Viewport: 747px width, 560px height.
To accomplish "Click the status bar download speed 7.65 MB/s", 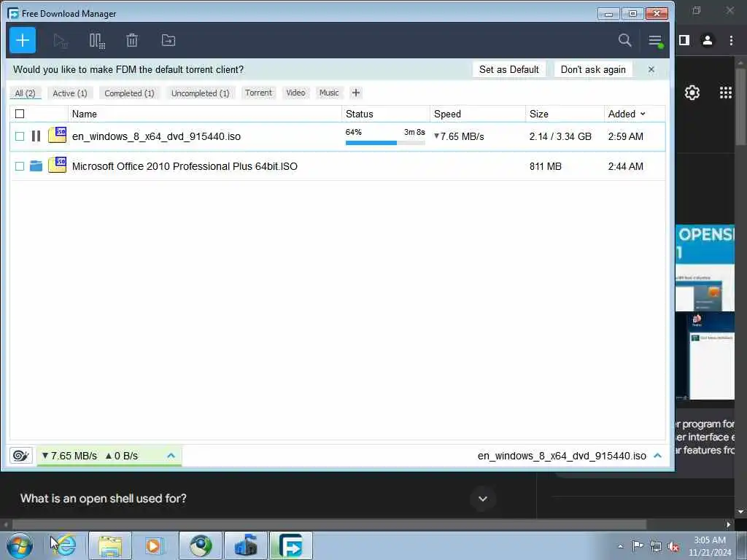I will (69, 456).
